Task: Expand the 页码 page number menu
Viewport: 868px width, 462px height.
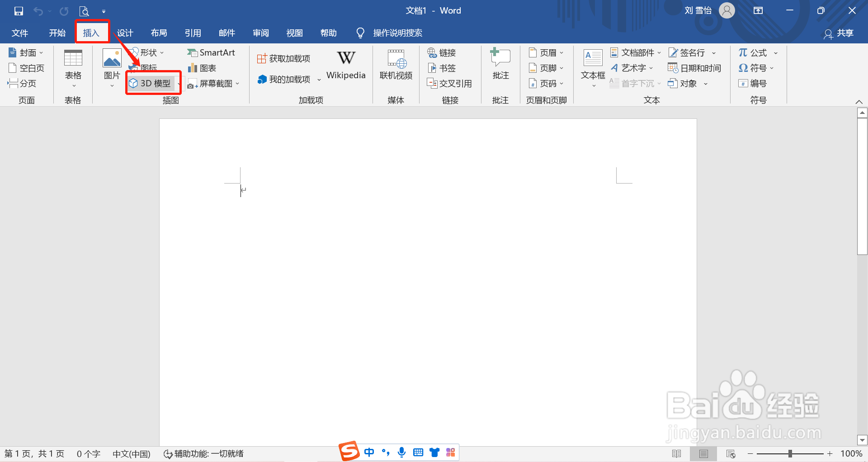Action: tap(546, 83)
